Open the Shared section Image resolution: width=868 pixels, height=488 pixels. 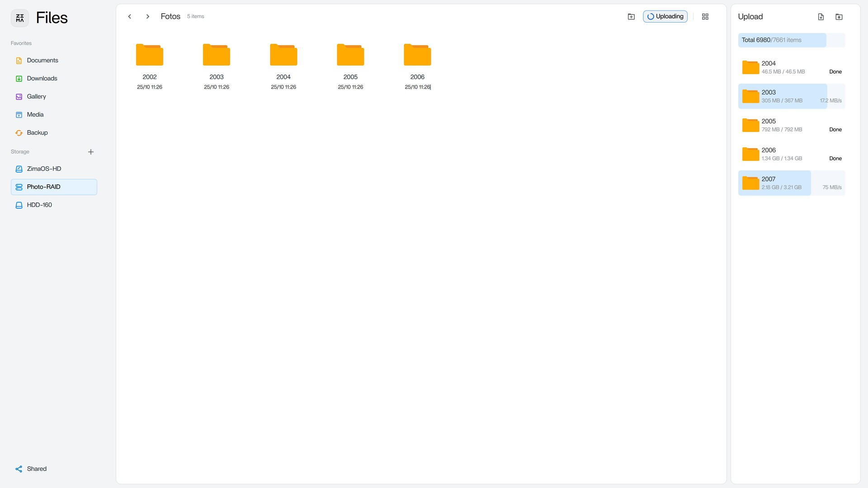point(36,469)
